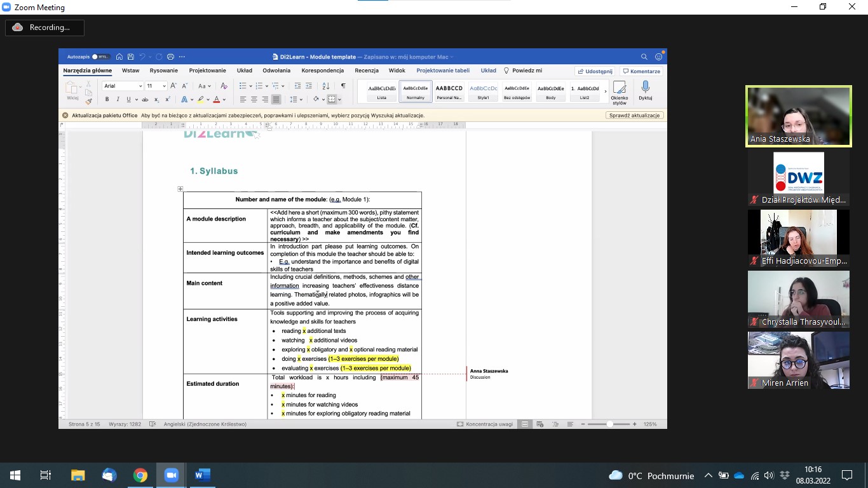Apply the red font color

pos(216,99)
